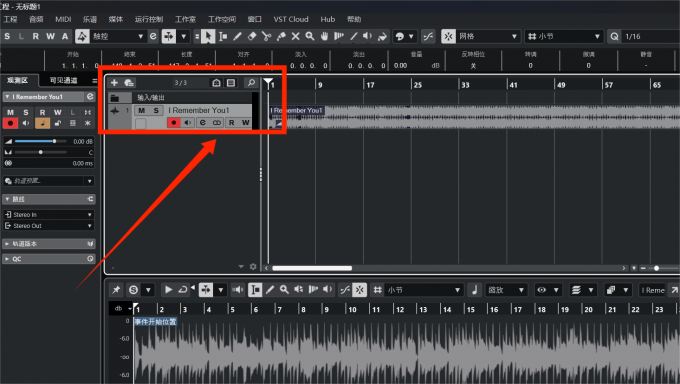Toggle inspector record enable red button
The image size is (680, 384).
pos(10,123)
